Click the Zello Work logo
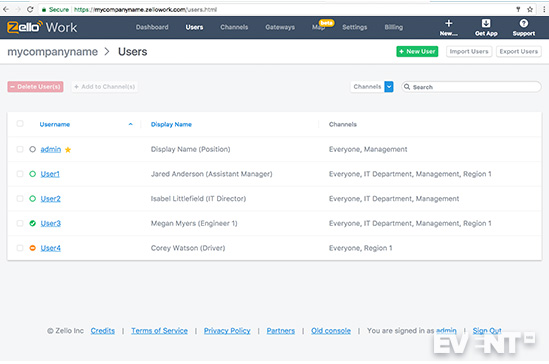The width and height of the screenshot is (549, 364). 42,27
